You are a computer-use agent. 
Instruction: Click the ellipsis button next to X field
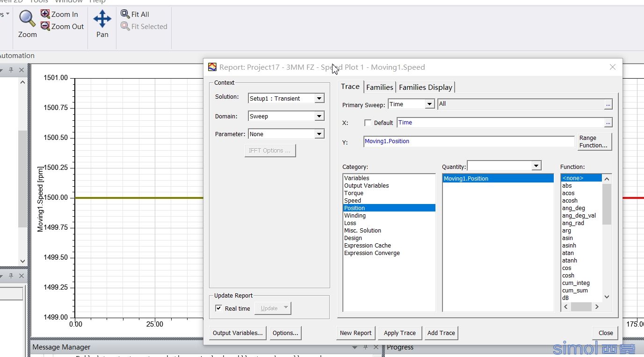pyautogui.click(x=608, y=123)
